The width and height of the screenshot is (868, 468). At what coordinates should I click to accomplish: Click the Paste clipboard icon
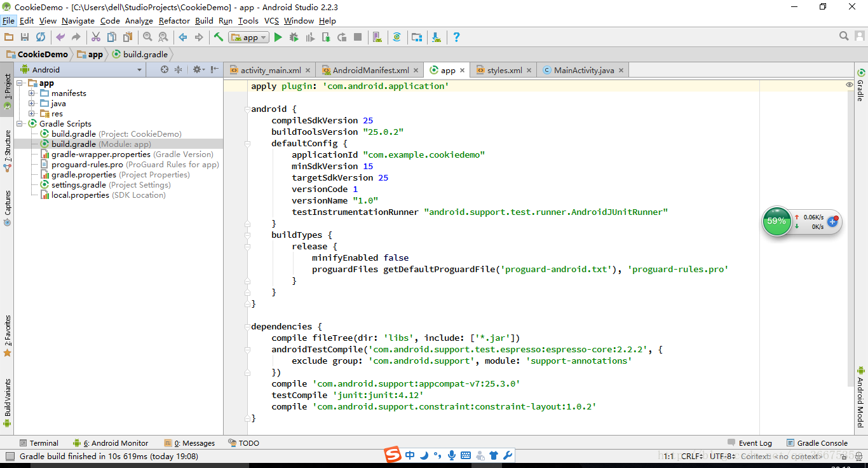128,38
